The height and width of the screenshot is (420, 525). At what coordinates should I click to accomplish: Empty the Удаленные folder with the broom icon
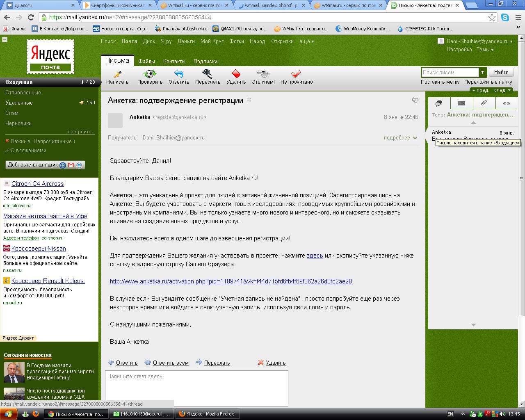[82, 103]
